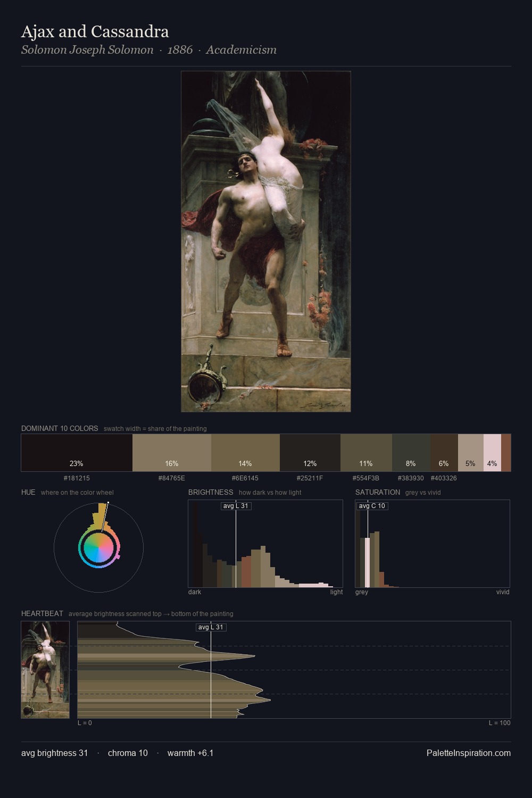Click footer stat 'warmth +6.1'
Viewport: 532px width, 798px height.
point(190,753)
